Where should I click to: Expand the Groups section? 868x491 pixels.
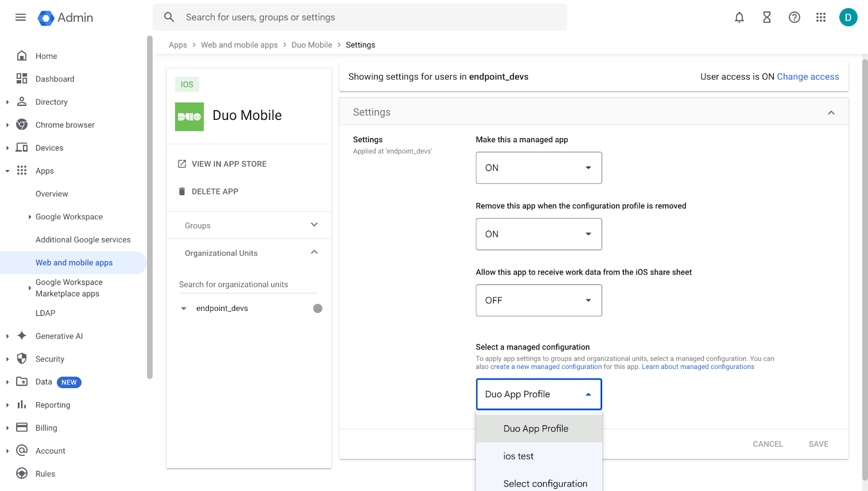(x=314, y=225)
